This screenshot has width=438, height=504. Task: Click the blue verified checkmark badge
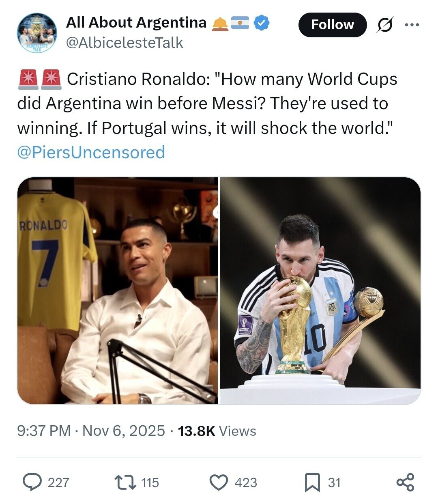(x=262, y=23)
